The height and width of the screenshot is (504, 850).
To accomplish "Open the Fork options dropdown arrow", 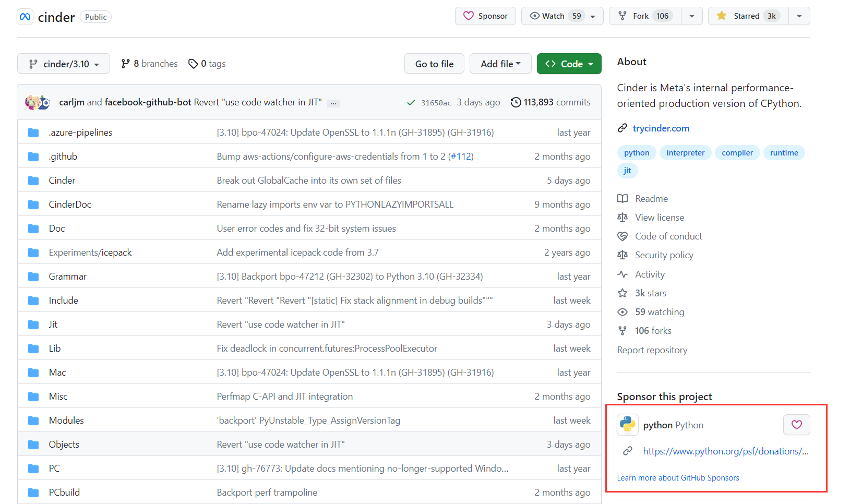I will coord(691,16).
